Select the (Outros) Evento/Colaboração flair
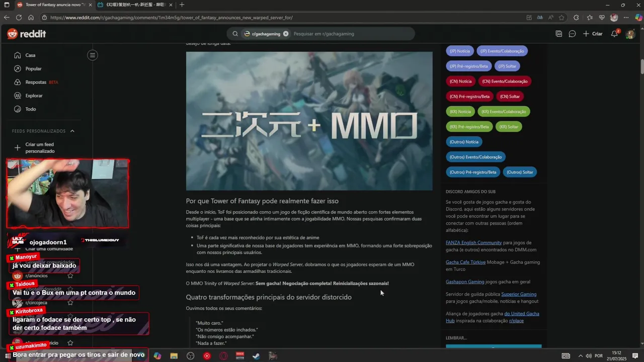 click(x=475, y=157)
